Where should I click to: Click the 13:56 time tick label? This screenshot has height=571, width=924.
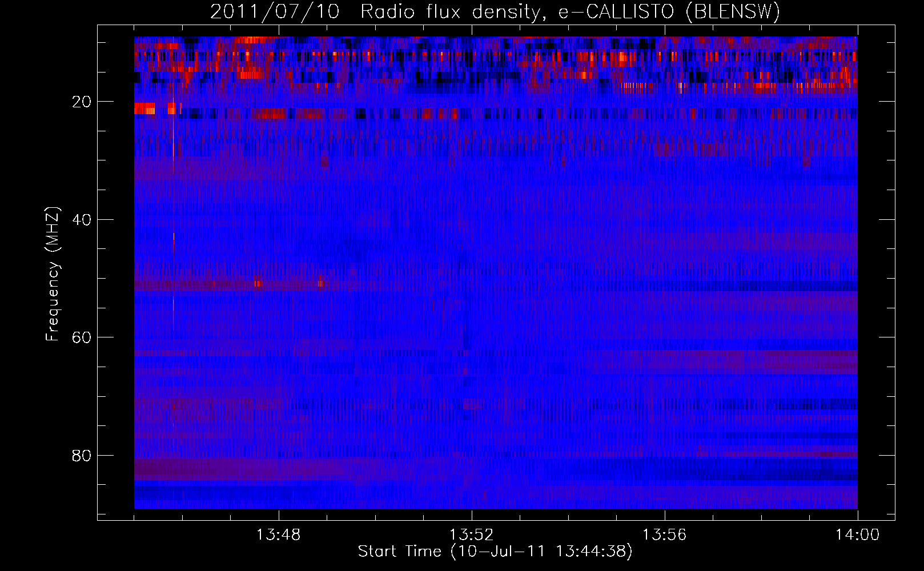click(x=664, y=535)
